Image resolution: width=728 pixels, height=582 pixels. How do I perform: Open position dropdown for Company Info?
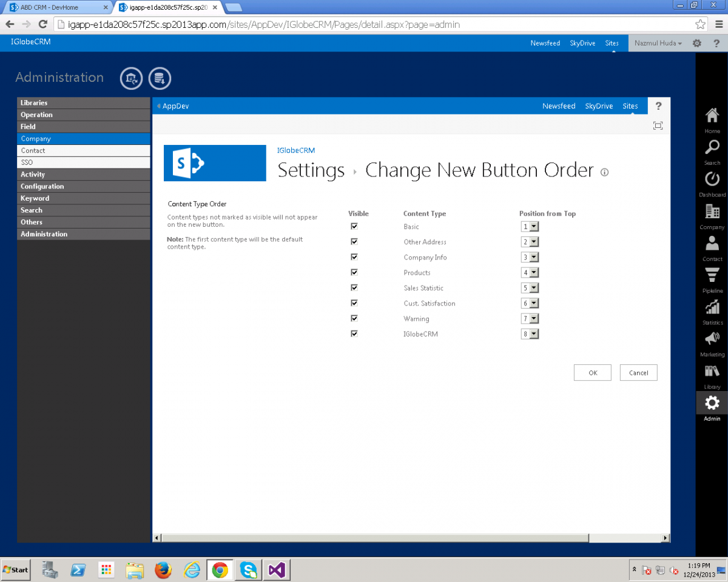(x=530, y=257)
